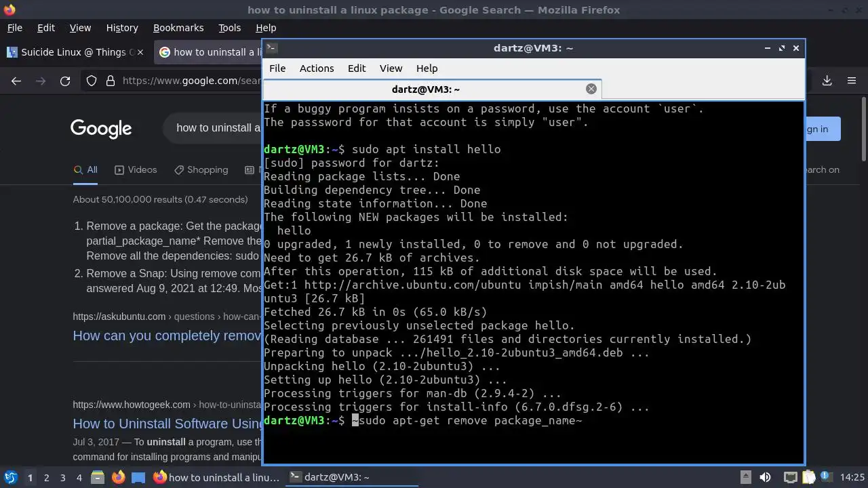Image resolution: width=868 pixels, height=488 pixels.
Task: Open Firefox File menu
Action: (x=14, y=28)
